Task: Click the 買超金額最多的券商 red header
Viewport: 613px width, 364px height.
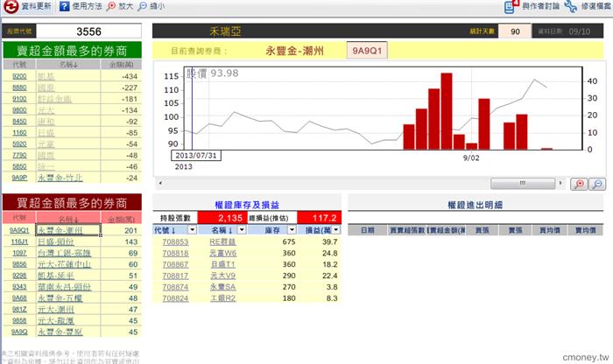Action: click(x=72, y=203)
